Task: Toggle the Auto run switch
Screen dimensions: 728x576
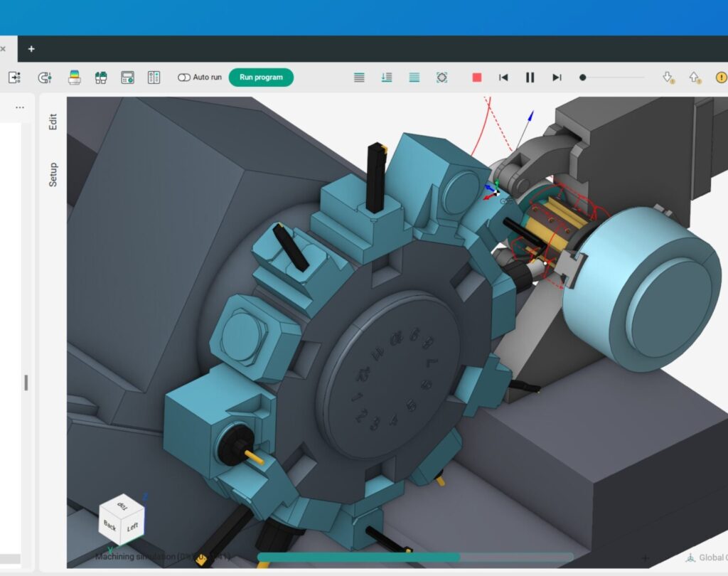Action: coord(184,78)
